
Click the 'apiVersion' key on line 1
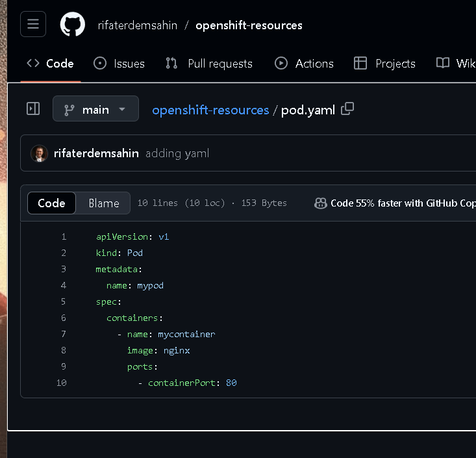click(122, 236)
